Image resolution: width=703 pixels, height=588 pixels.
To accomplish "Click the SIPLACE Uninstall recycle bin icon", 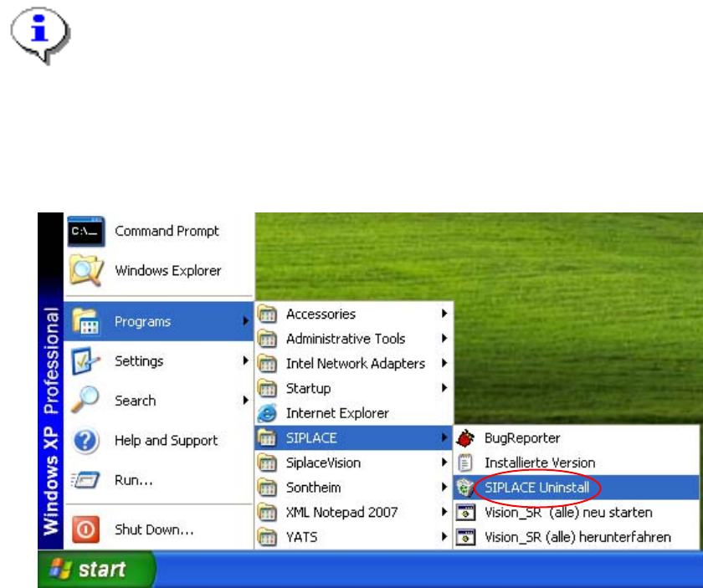I will 465,487.
